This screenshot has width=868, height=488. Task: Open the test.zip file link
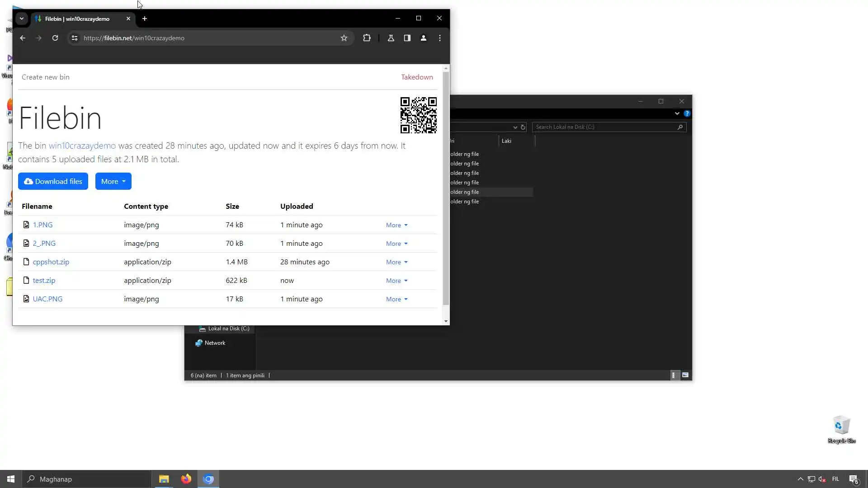pos(44,280)
